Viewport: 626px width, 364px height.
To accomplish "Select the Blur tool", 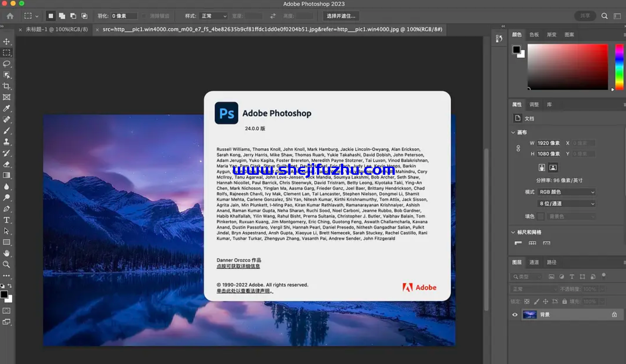I will 7,186.
